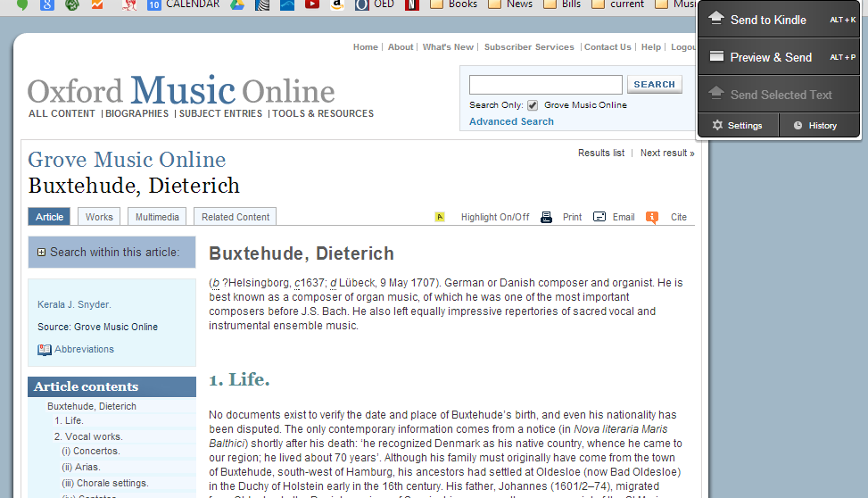The image size is (868, 498).
Task: Open Subscriber Services link
Action: click(529, 47)
